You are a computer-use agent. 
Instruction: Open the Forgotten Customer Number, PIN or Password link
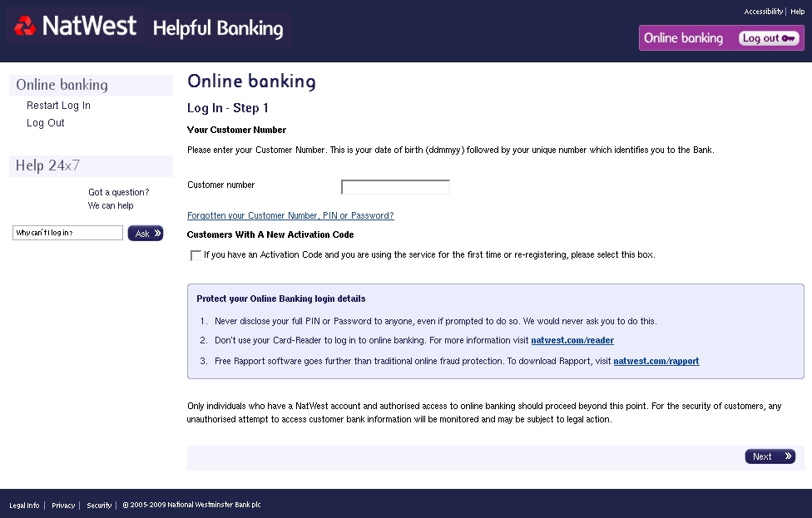point(290,216)
